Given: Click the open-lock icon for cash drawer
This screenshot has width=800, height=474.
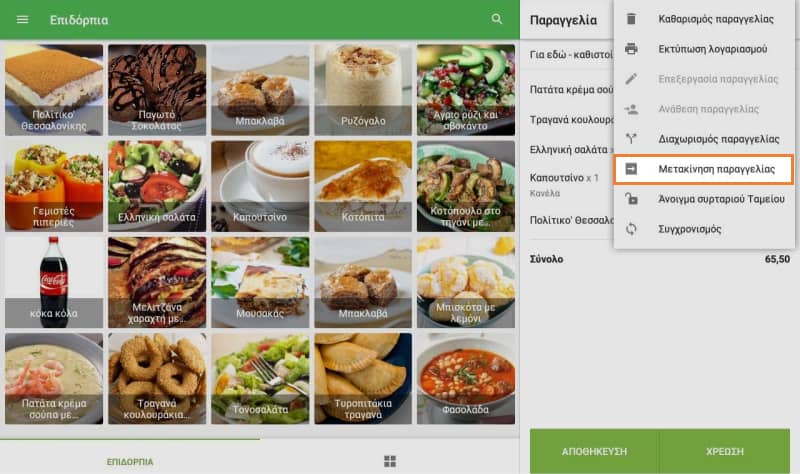Looking at the screenshot, I should click(631, 199).
